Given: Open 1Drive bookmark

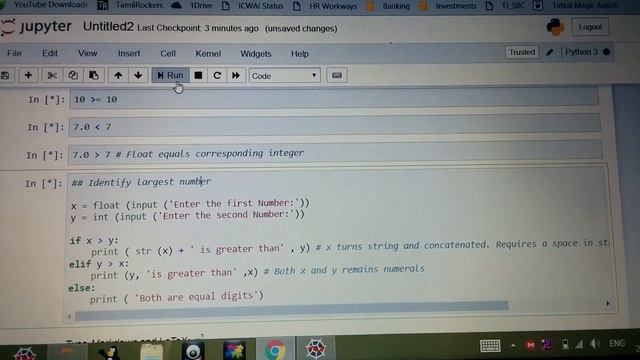Looking at the screenshot, I should tap(192, 6).
